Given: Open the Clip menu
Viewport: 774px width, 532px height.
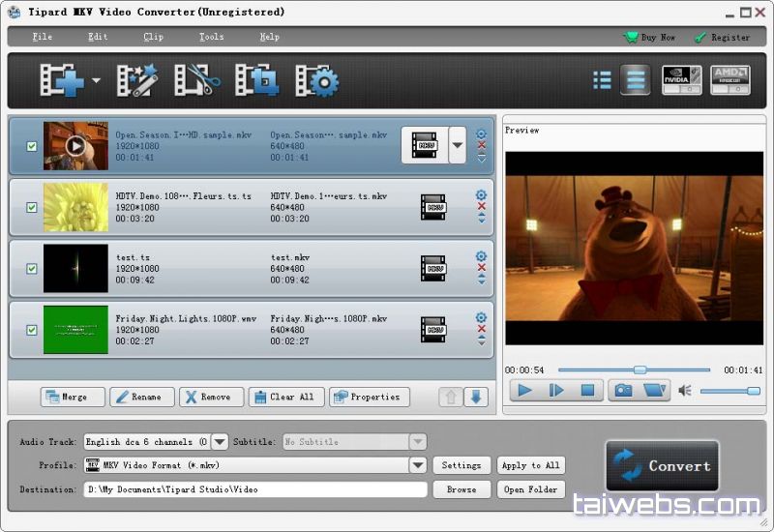Looking at the screenshot, I should coord(153,37).
